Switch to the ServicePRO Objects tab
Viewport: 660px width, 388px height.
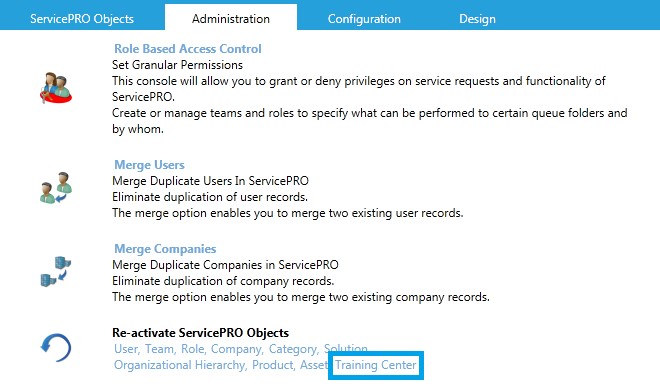click(82, 19)
